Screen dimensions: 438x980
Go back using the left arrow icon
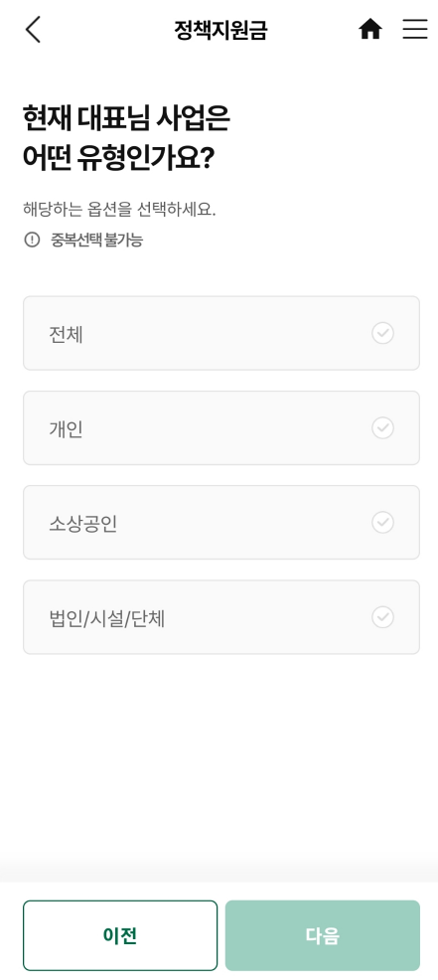coord(33,30)
